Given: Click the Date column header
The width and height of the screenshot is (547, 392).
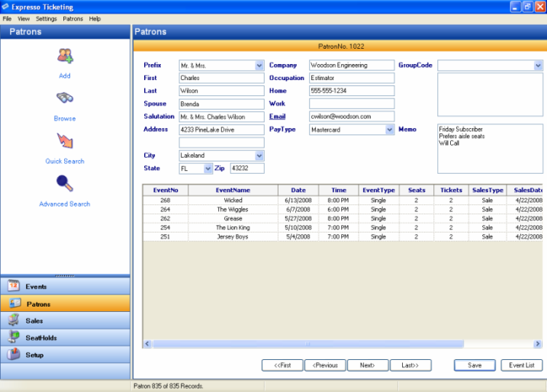Looking at the screenshot, I should click(x=298, y=190).
